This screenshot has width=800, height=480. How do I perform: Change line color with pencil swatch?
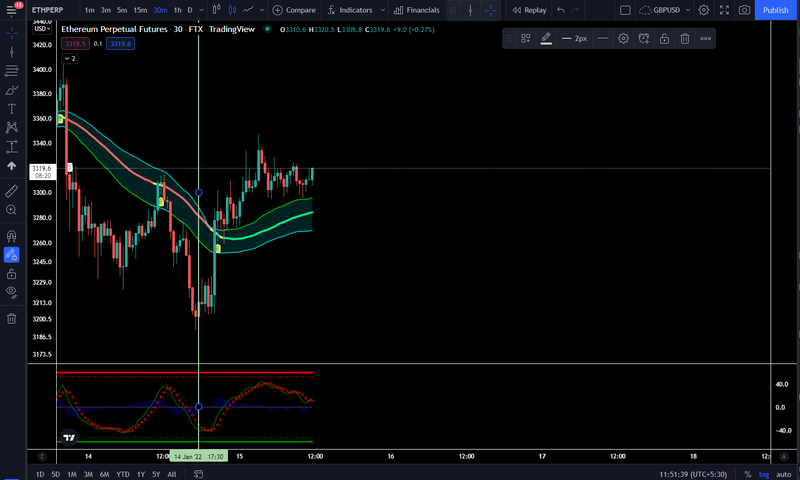(546, 38)
